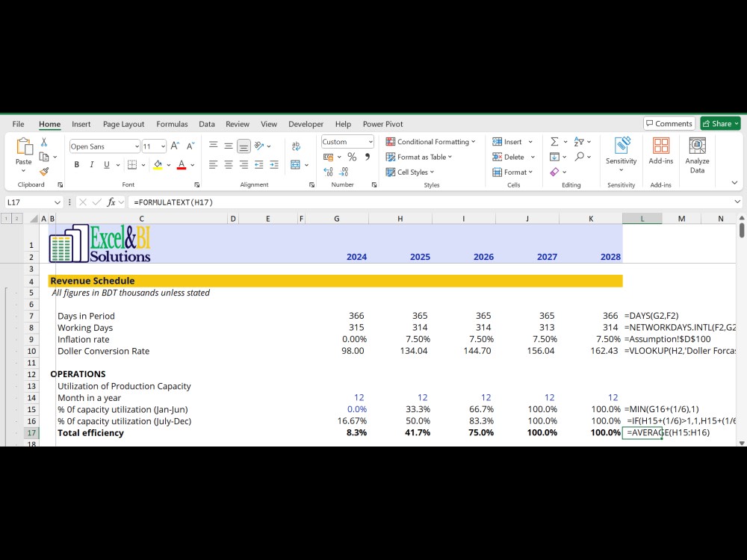Image resolution: width=747 pixels, height=560 pixels.
Task: Open the Orientation text angle tool
Action: click(x=259, y=146)
